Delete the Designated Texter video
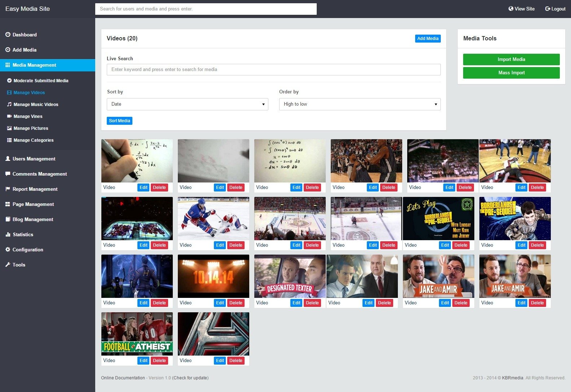The height and width of the screenshot is (392, 571). pos(312,303)
